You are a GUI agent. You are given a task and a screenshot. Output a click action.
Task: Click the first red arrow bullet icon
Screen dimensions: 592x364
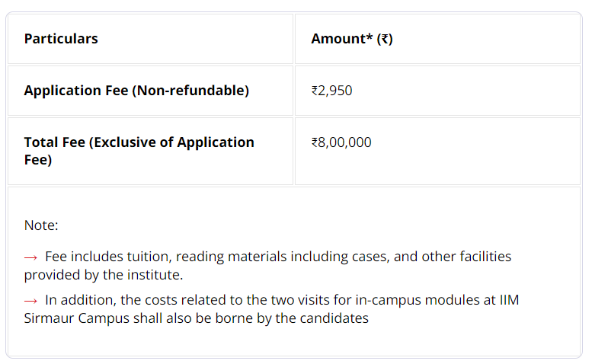pyautogui.click(x=30, y=258)
